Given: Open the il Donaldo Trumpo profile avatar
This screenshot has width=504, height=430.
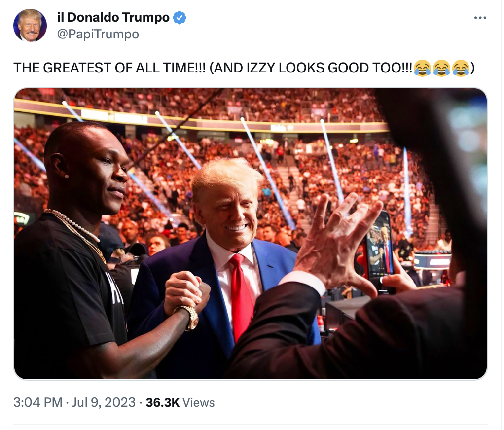Looking at the screenshot, I should click(x=30, y=26).
